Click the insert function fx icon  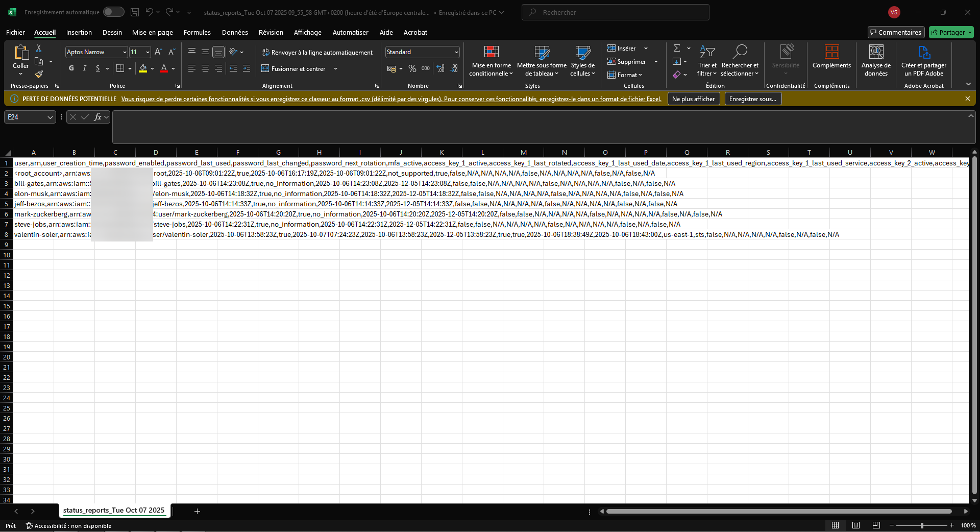click(x=97, y=117)
